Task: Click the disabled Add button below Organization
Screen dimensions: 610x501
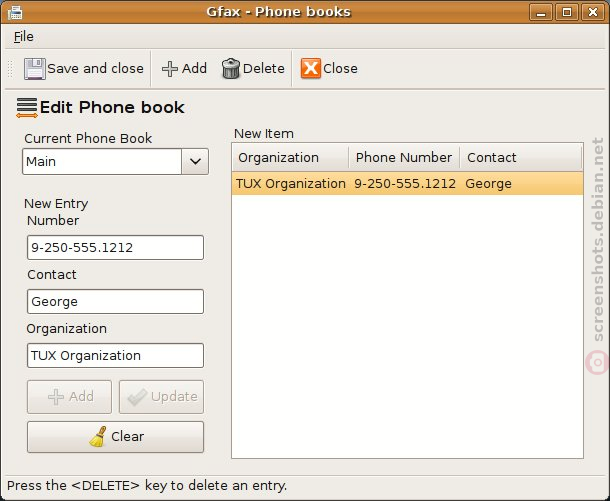Action: (x=69, y=396)
